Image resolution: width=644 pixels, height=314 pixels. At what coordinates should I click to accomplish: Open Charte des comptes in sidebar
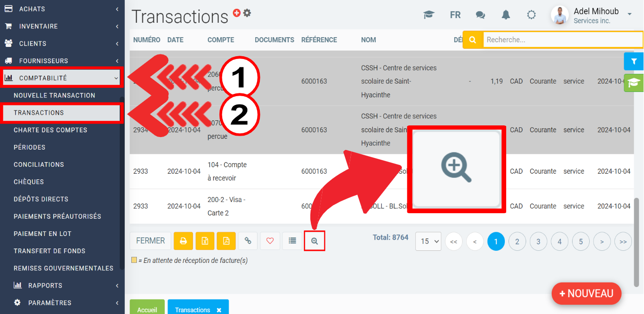point(51,130)
